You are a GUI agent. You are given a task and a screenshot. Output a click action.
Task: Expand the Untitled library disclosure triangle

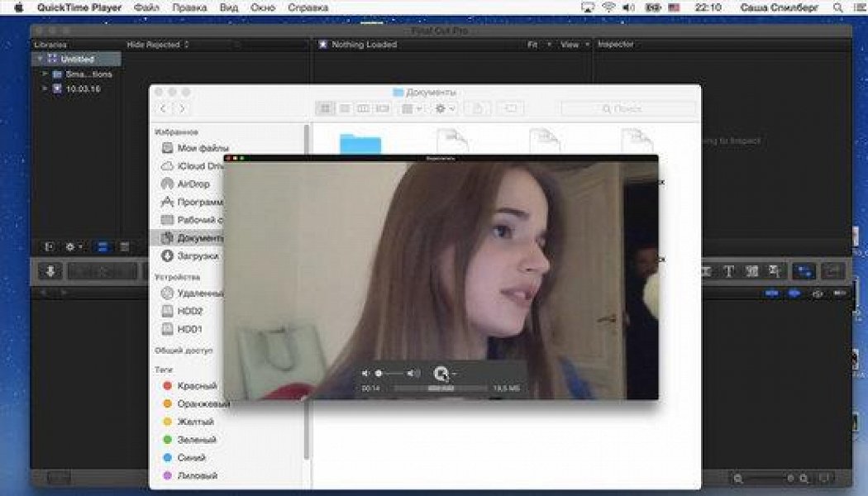coord(38,60)
